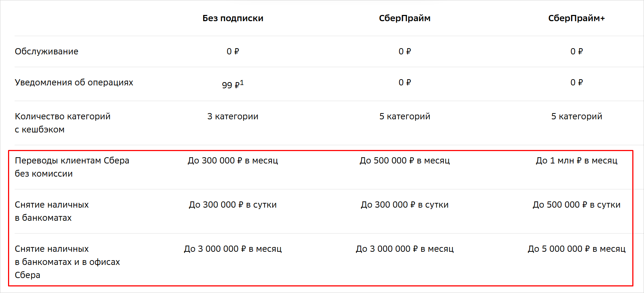The height and width of the screenshot is (293, 644).
Task: Select the "СберПрайм+" column header
Action: click(576, 18)
